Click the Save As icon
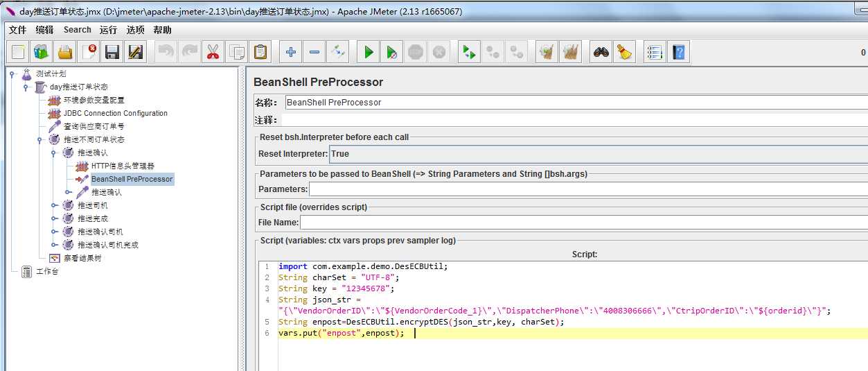Screen dimensions: 868x371 (136, 52)
